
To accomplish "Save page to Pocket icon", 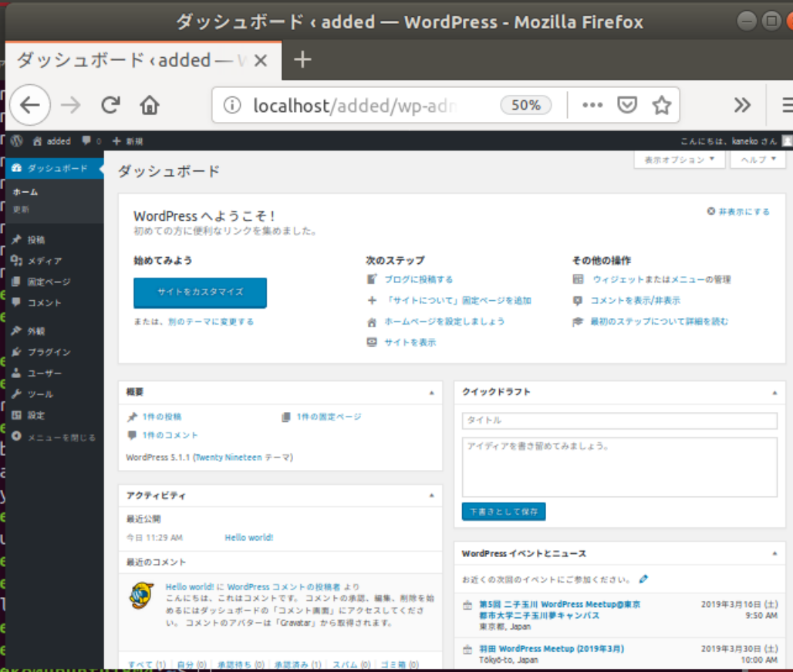I will [x=626, y=105].
